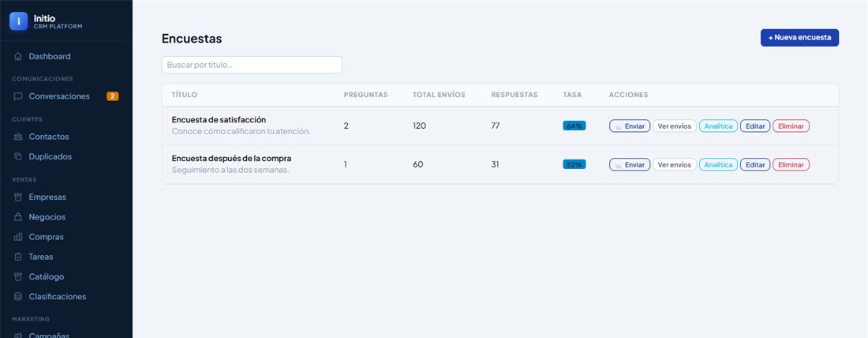The height and width of the screenshot is (338, 868).
Task: Click the Negocios bag icon
Action: click(x=18, y=217)
